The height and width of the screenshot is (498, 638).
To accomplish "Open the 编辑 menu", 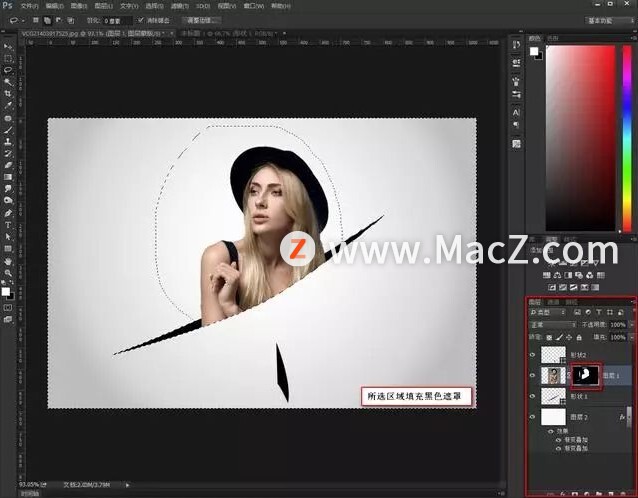I will pos(54,6).
